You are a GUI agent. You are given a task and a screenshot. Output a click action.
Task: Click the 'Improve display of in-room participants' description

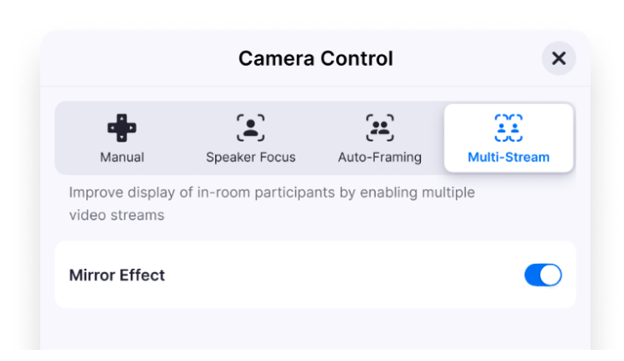click(272, 193)
